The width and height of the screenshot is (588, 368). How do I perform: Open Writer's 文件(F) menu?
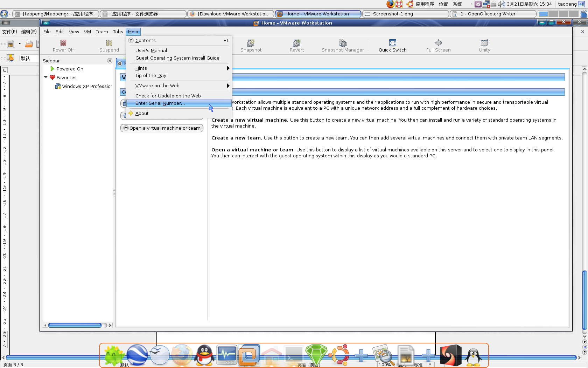[9, 32]
